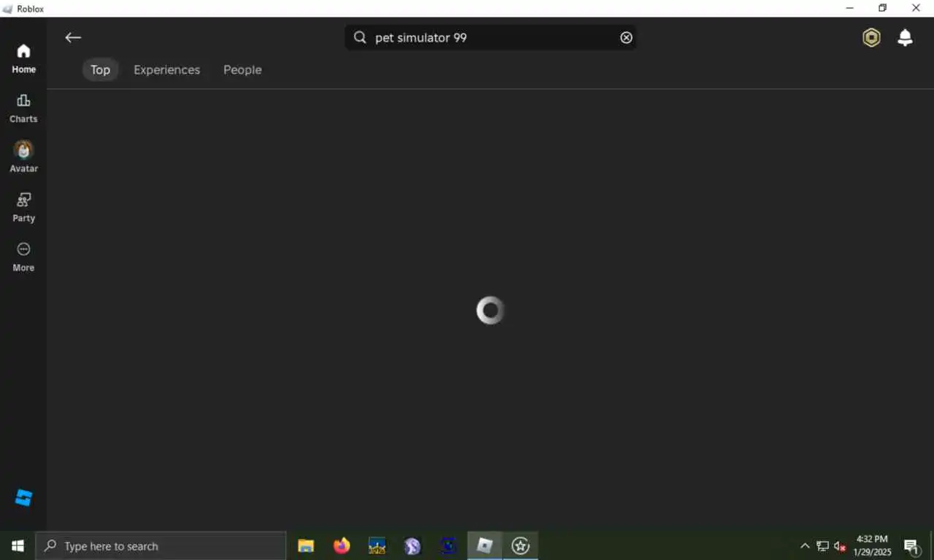934x560 pixels.
Task: Open the star circle taskbar app
Action: coord(520,545)
